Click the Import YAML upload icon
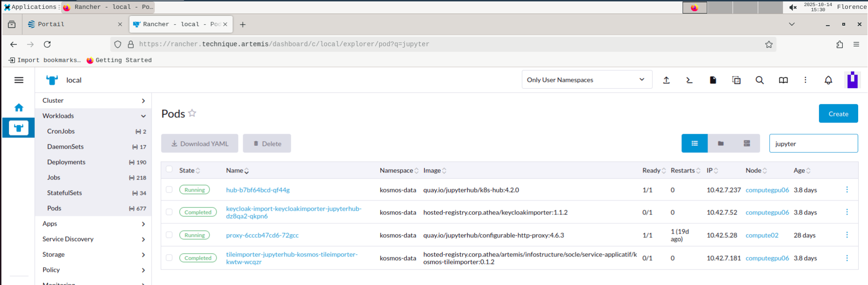The width and height of the screenshot is (868, 285). [666, 80]
